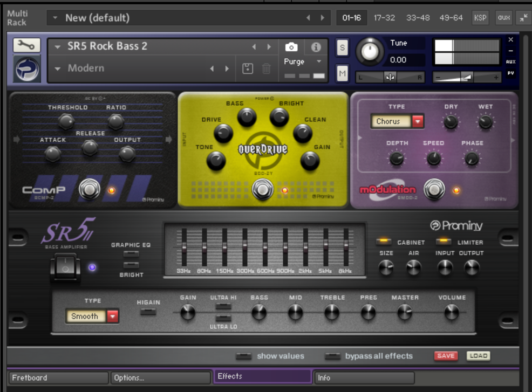532x392 pixels.
Task: Open the amplifier TYPE Smooth dropdown
Action: [x=113, y=316]
